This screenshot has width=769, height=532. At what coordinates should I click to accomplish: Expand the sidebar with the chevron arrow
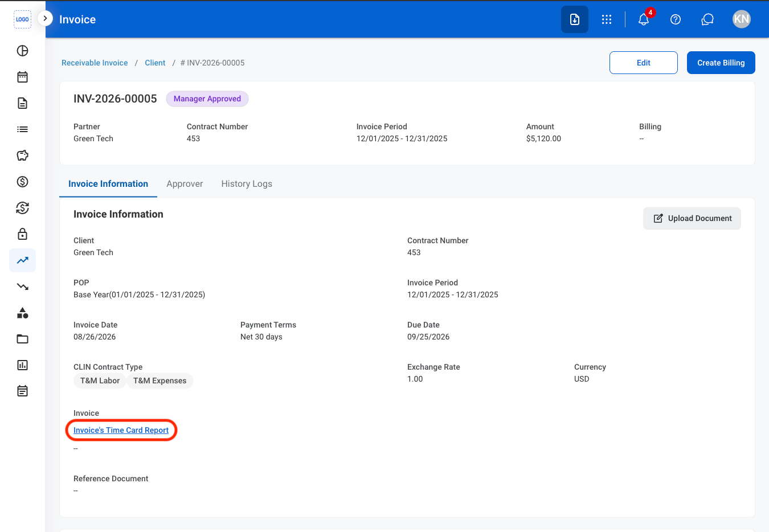[45, 18]
